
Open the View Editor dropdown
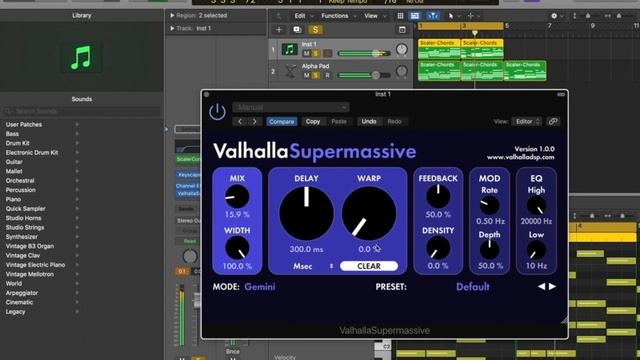(527, 122)
